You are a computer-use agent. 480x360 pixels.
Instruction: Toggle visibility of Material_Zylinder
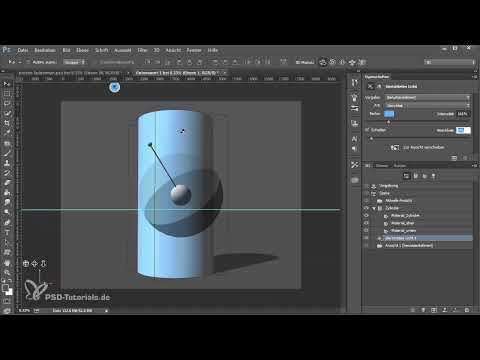[367, 216]
